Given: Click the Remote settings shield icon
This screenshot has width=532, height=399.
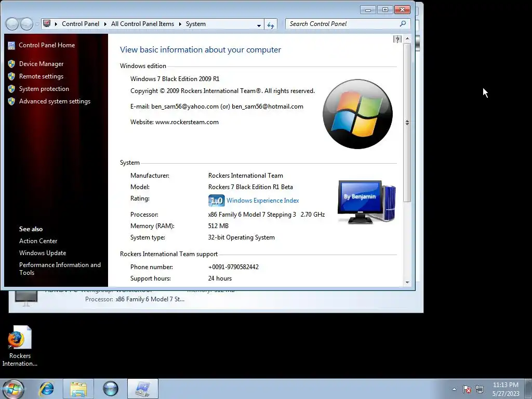Looking at the screenshot, I should pos(11,76).
